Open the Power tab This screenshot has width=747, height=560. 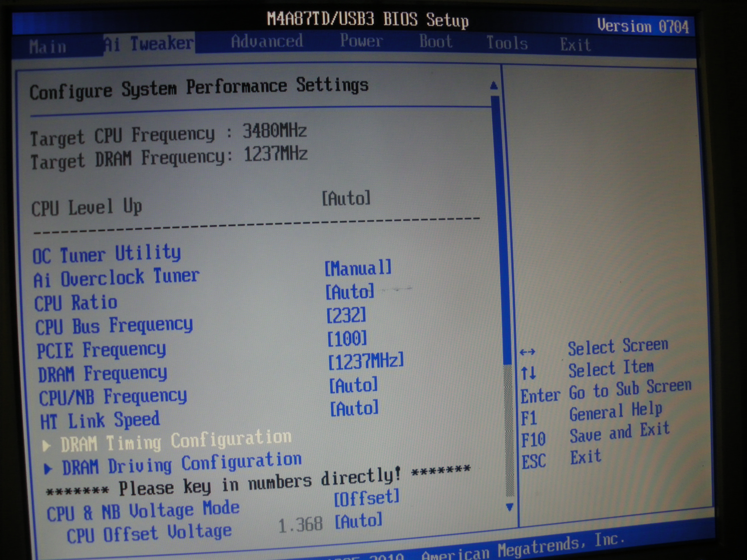point(361,41)
